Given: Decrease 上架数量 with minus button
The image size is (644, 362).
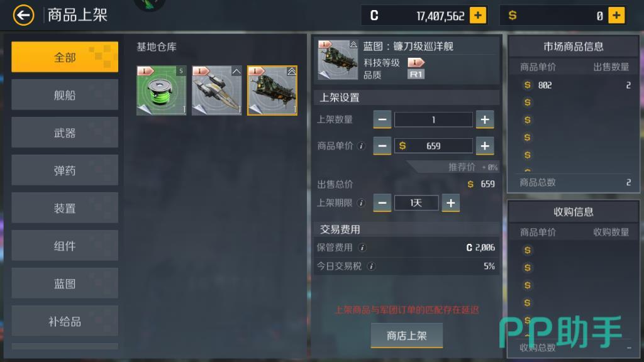Looking at the screenshot, I should pyautogui.click(x=382, y=120).
